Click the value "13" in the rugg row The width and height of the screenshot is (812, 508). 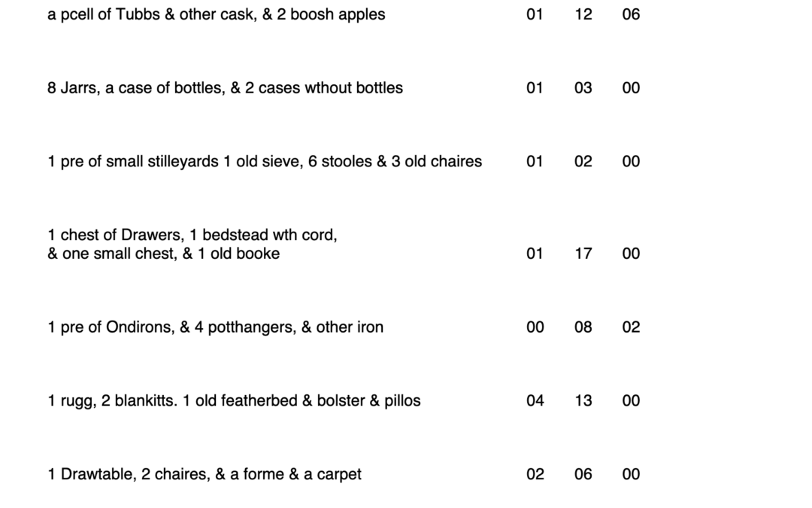tap(583, 401)
